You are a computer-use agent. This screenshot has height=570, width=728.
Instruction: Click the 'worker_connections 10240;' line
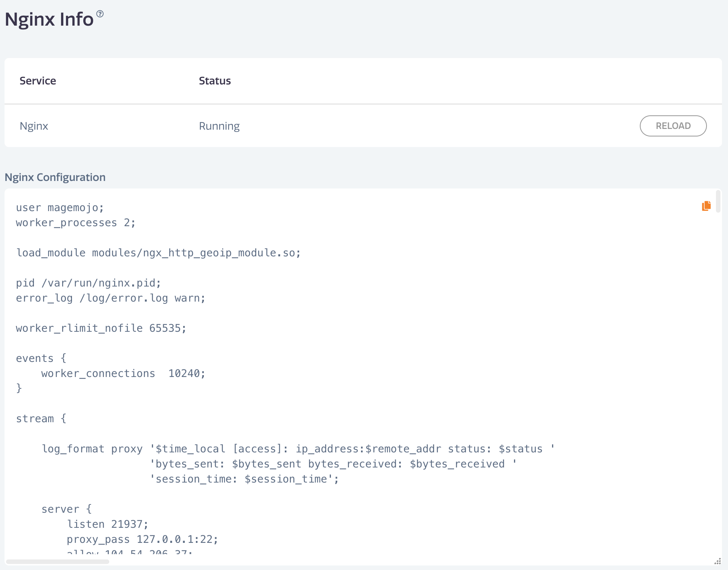tap(124, 374)
